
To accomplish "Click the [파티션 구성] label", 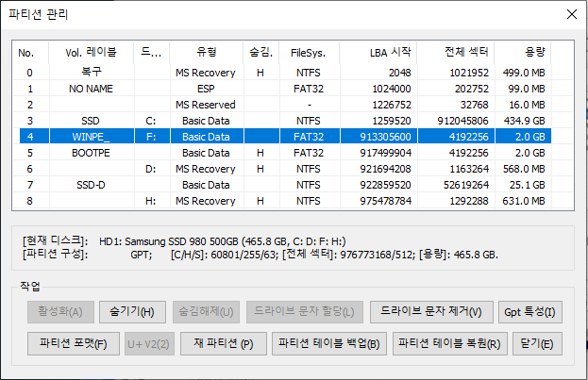I will (55, 254).
